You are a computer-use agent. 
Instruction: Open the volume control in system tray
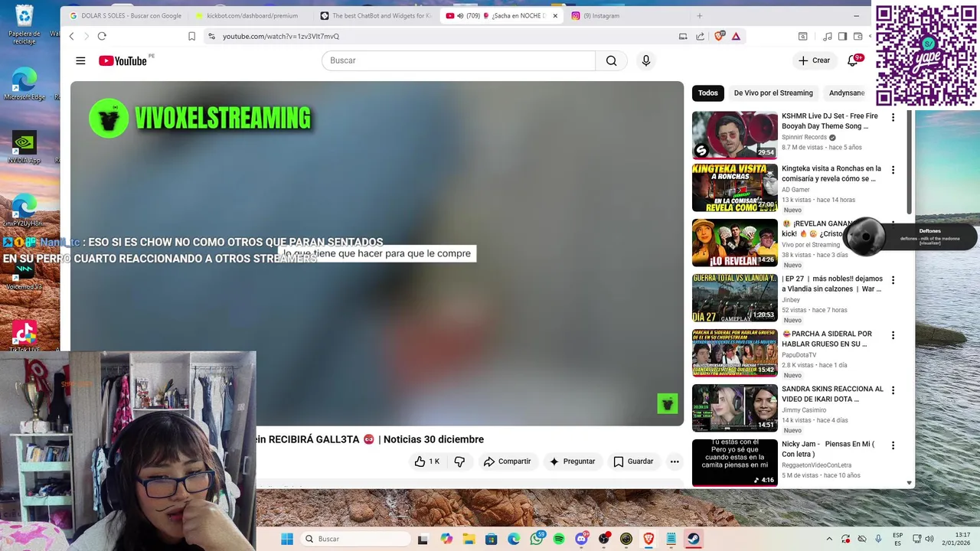point(931,539)
